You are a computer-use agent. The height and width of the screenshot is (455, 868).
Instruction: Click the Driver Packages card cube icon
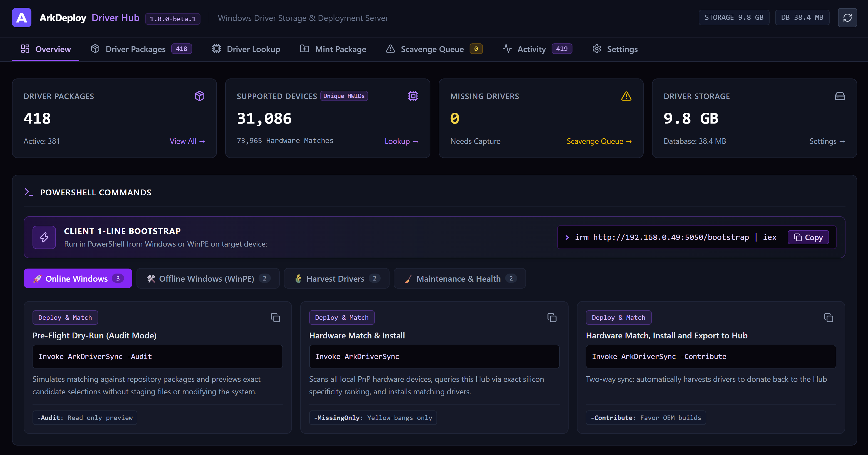(x=199, y=96)
